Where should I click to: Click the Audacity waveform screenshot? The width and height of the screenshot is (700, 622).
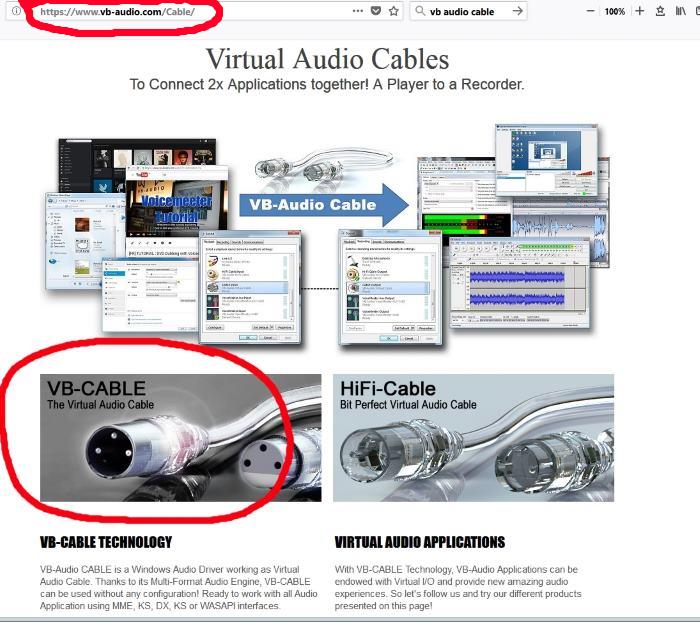[x=519, y=284]
